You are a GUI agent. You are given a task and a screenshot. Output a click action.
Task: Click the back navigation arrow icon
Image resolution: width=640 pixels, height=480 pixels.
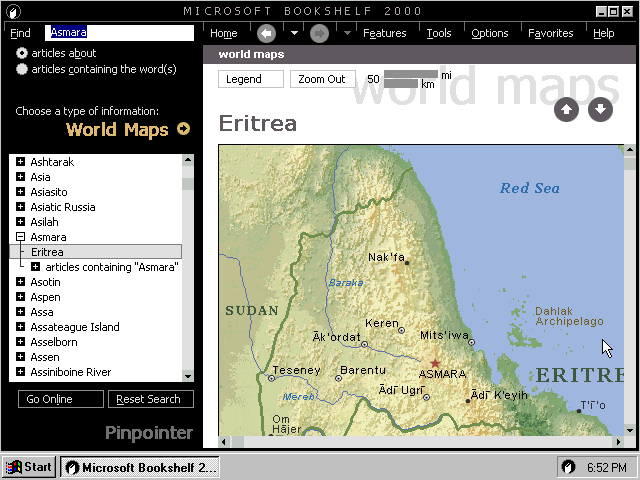point(266,33)
